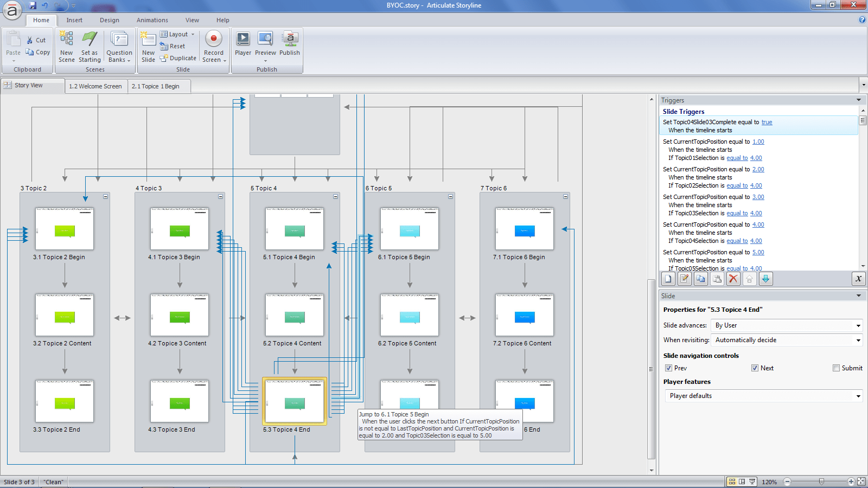This screenshot has width=868, height=488.
Task: Open the Player defaults dropdown
Action: 857,396
